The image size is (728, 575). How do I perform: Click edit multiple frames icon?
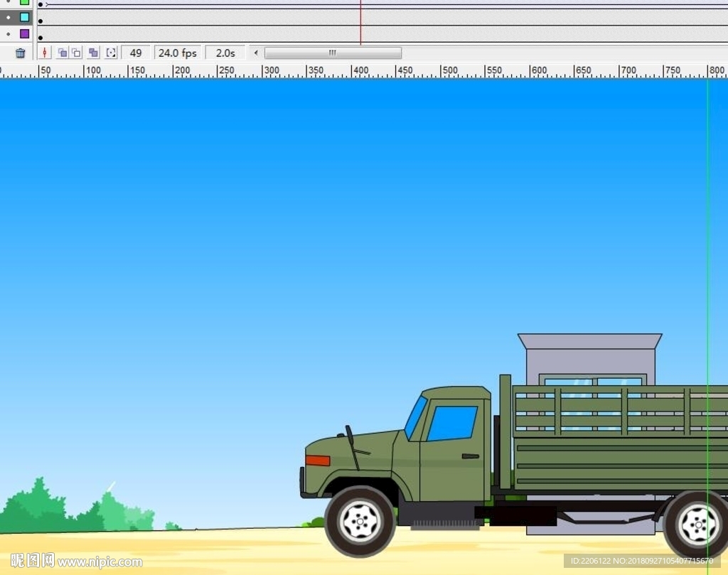click(x=93, y=53)
